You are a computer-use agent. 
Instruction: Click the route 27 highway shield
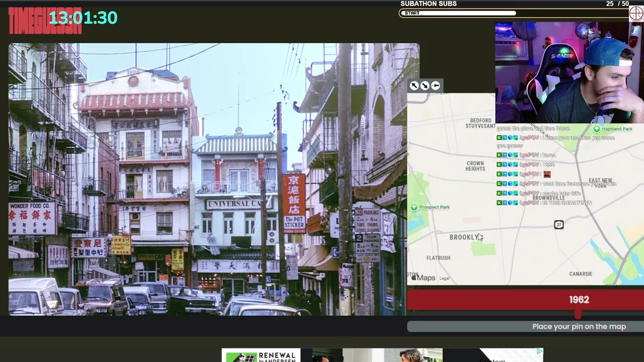[559, 225]
